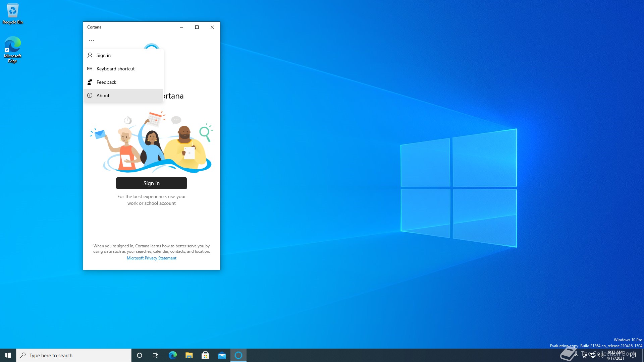Click the three-dots menu in Cortana
644x362 pixels.
point(91,40)
